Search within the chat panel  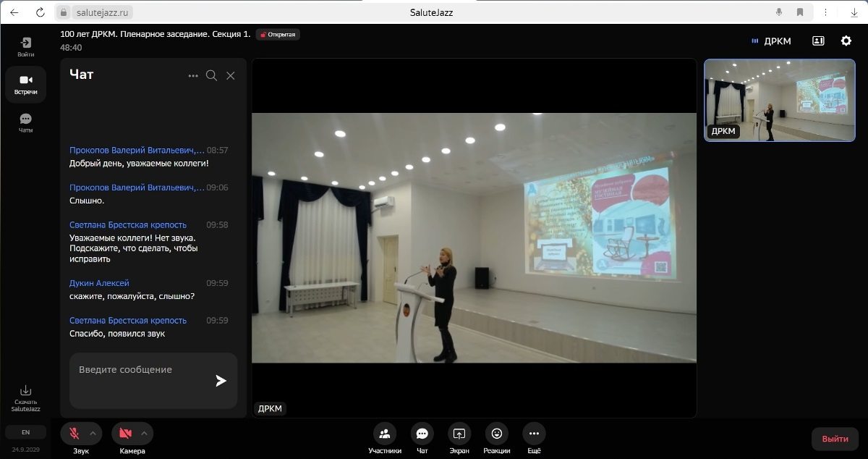click(211, 75)
